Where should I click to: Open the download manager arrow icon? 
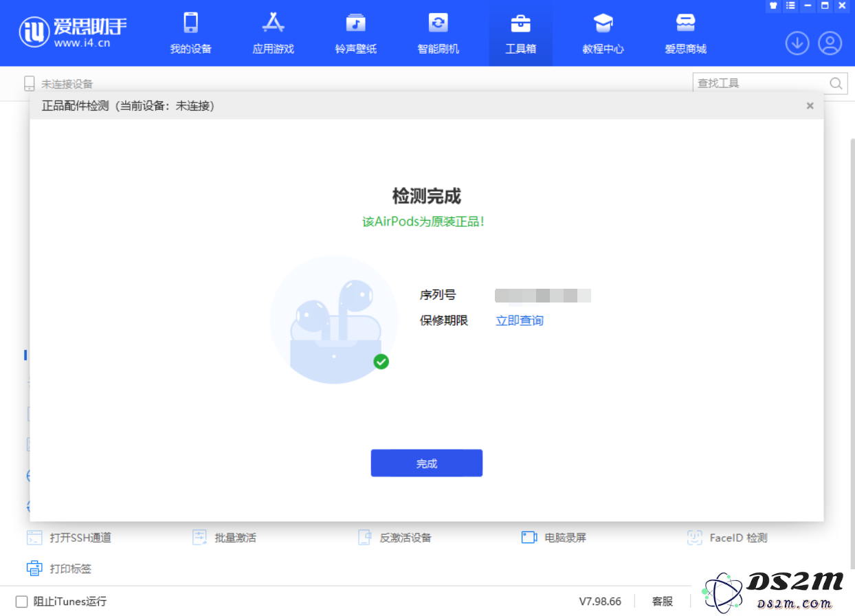point(797,43)
